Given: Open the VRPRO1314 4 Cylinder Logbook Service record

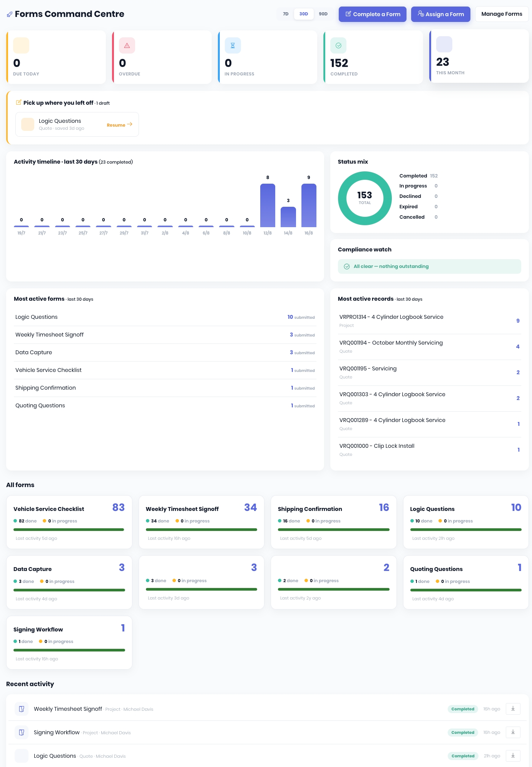Looking at the screenshot, I should [x=429, y=321].
